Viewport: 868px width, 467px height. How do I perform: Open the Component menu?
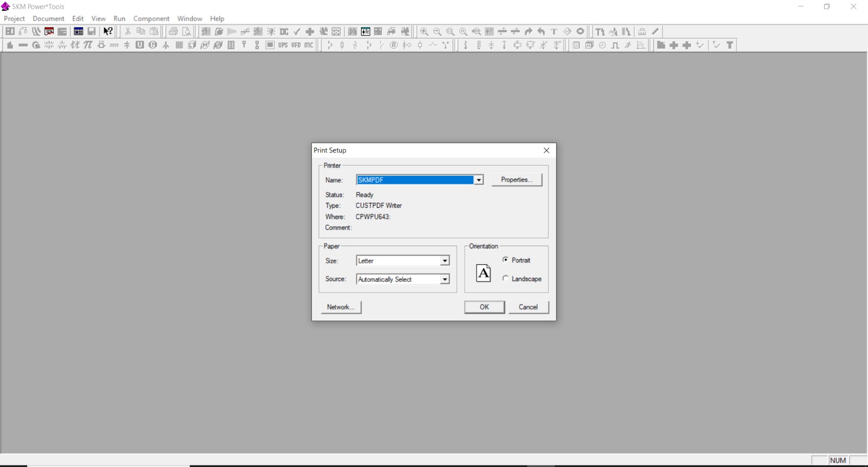click(151, 18)
